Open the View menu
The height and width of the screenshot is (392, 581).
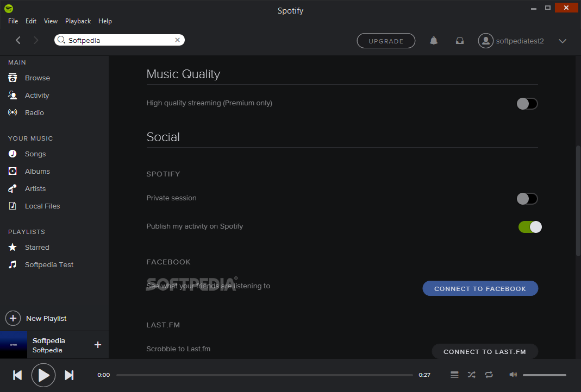pos(51,21)
